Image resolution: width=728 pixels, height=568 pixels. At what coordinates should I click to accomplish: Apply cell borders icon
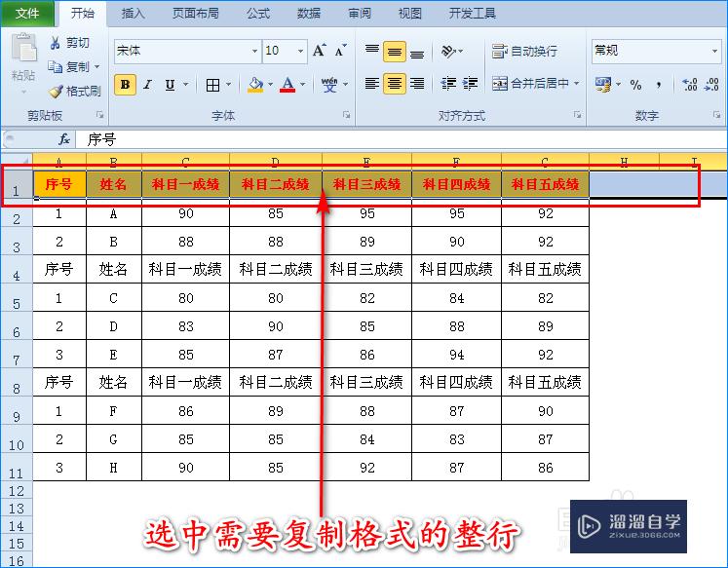click(x=212, y=85)
